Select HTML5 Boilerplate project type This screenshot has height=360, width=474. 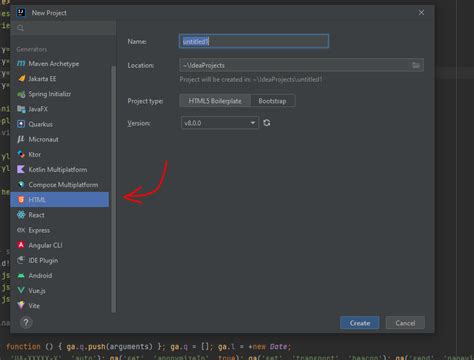(215, 101)
